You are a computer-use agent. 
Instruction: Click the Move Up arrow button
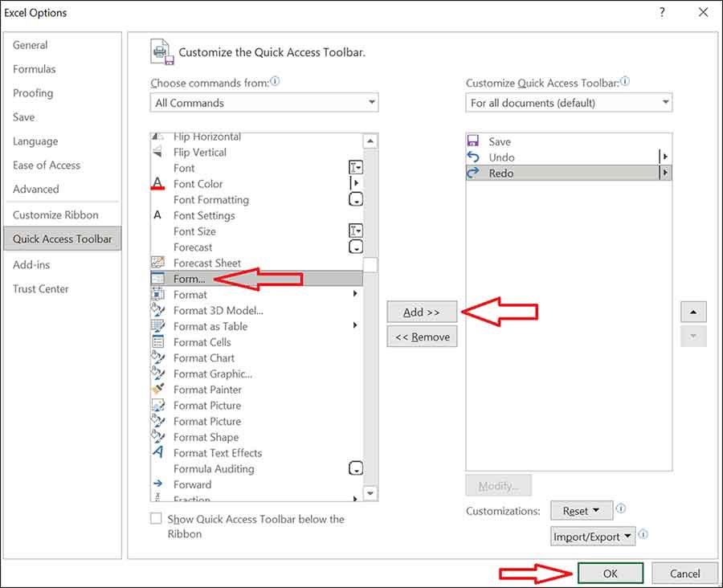692,312
